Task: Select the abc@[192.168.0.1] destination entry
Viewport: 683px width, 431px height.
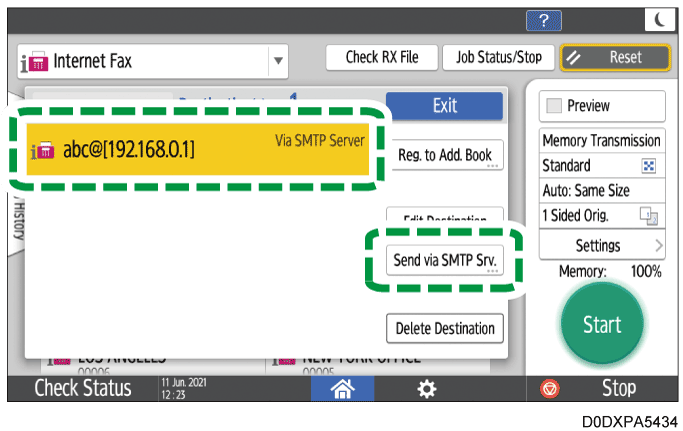Action: click(x=196, y=149)
